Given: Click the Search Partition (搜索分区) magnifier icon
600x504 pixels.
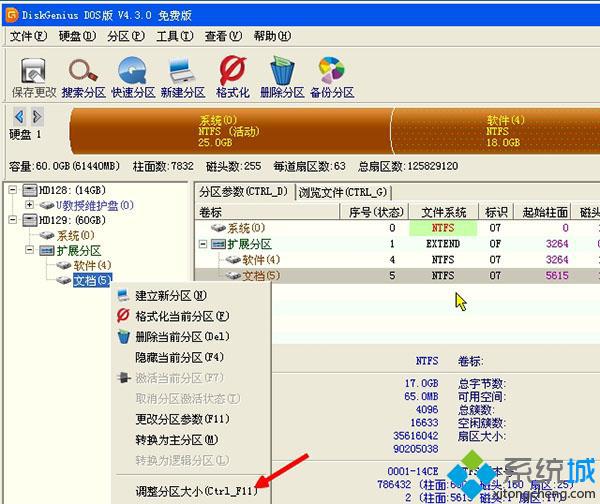Looking at the screenshot, I should pos(83,71).
